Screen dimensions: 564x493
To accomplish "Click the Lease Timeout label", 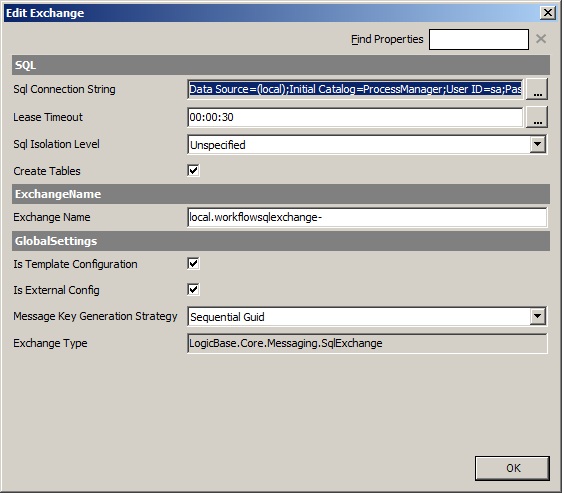I will click(x=48, y=117).
